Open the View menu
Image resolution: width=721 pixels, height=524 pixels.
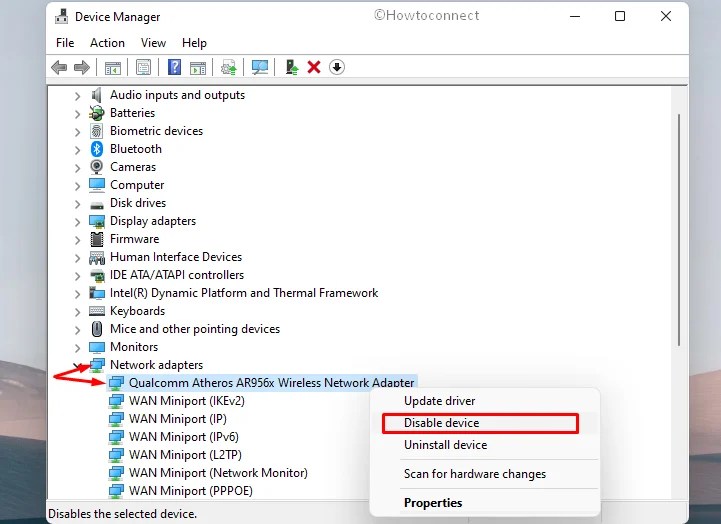click(153, 43)
